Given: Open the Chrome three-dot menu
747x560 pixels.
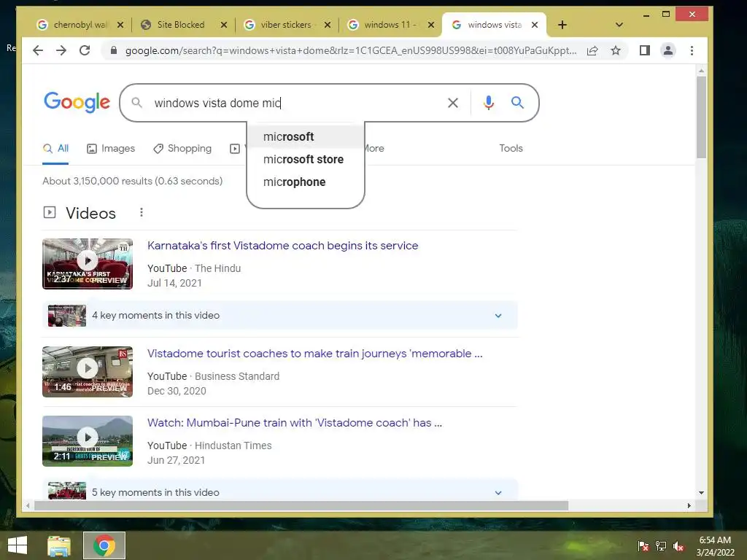Looking at the screenshot, I should [x=692, y=50].
